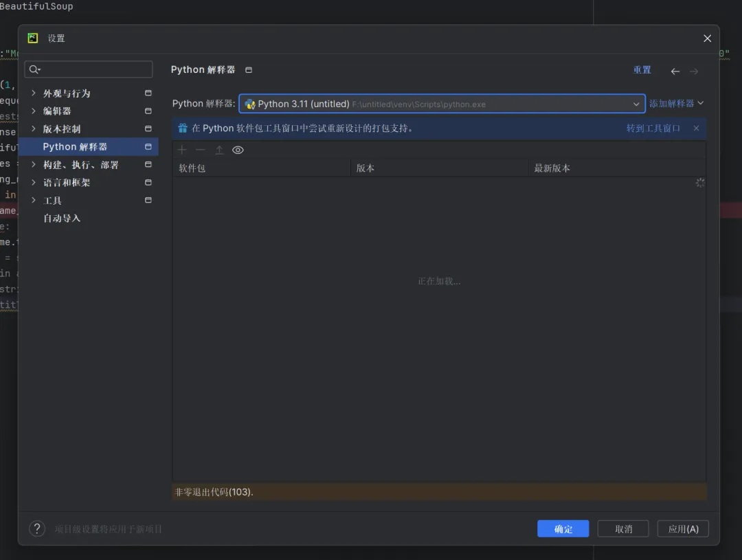The width and height of the screenshot is (742, 560).
Task: Click the settings search field
Action: point(89,69)
